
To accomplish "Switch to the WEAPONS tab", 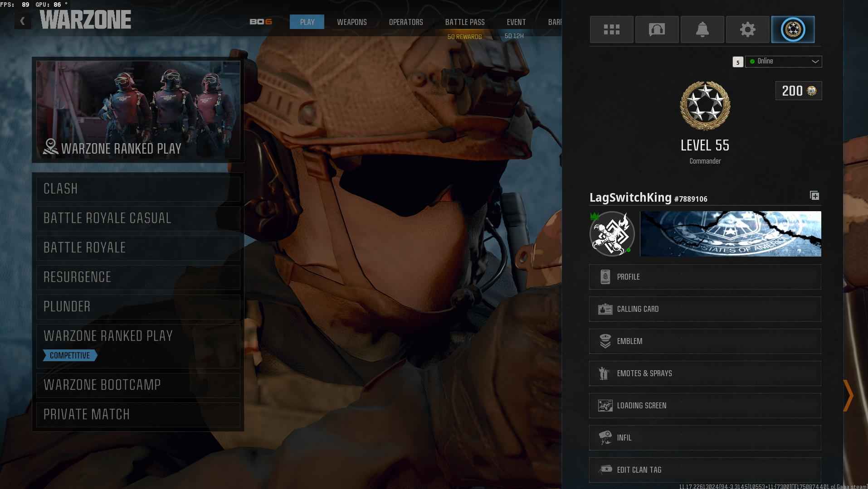I will 352,22.
